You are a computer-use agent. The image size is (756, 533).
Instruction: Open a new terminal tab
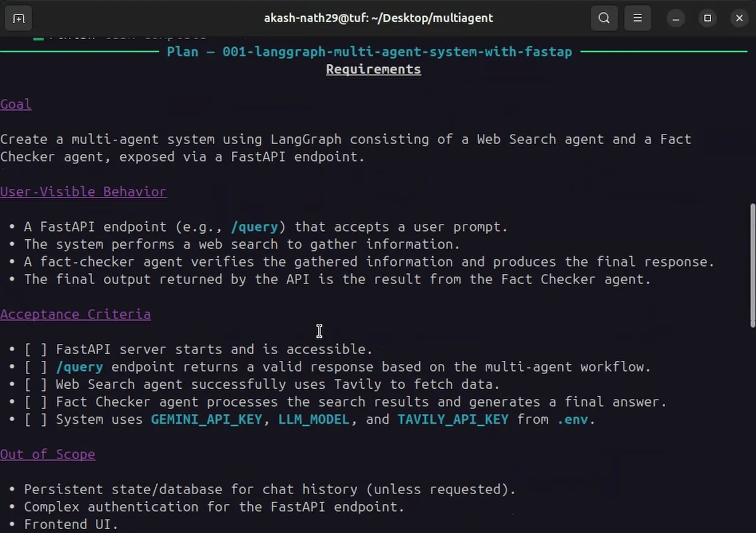pyautogui.click(x=18, y=18)
